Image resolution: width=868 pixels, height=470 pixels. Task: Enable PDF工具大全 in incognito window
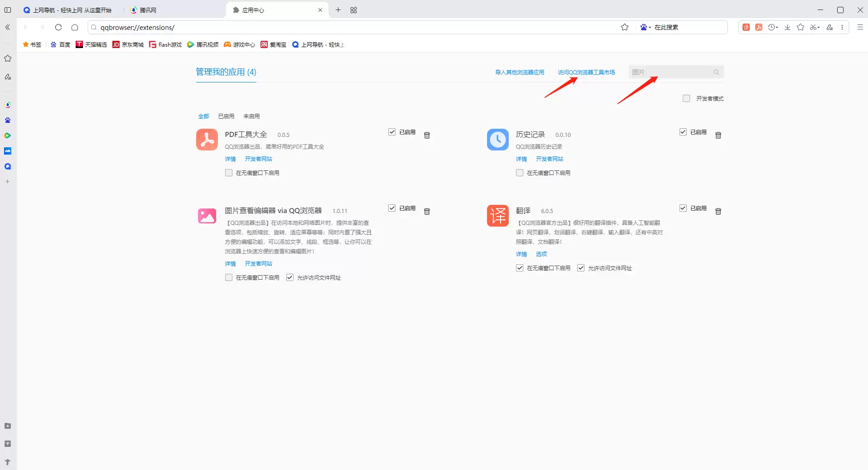click(229, 173)
